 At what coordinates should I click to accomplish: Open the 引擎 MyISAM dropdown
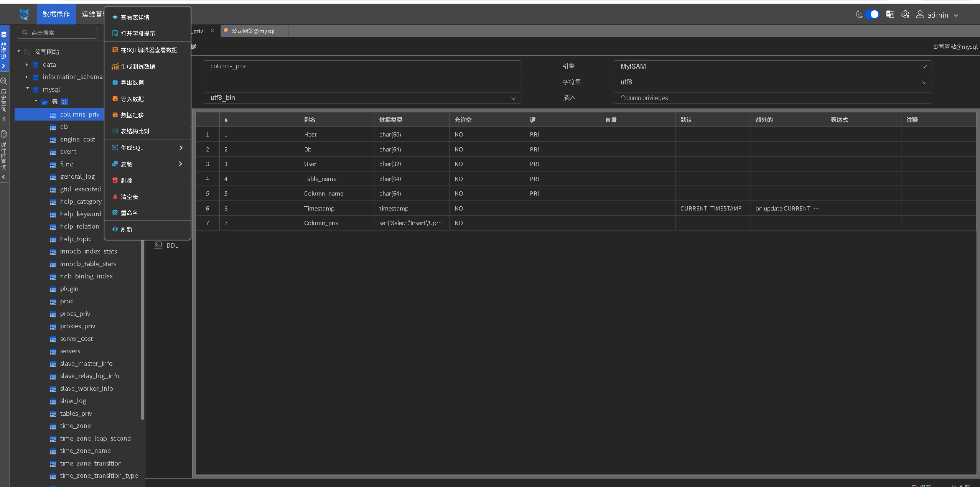[772, 66]
